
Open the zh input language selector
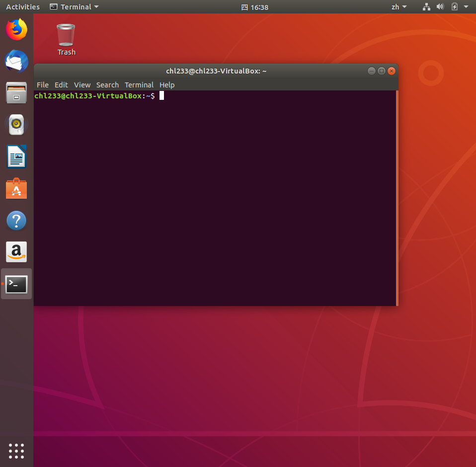click(x=399, y=6)
